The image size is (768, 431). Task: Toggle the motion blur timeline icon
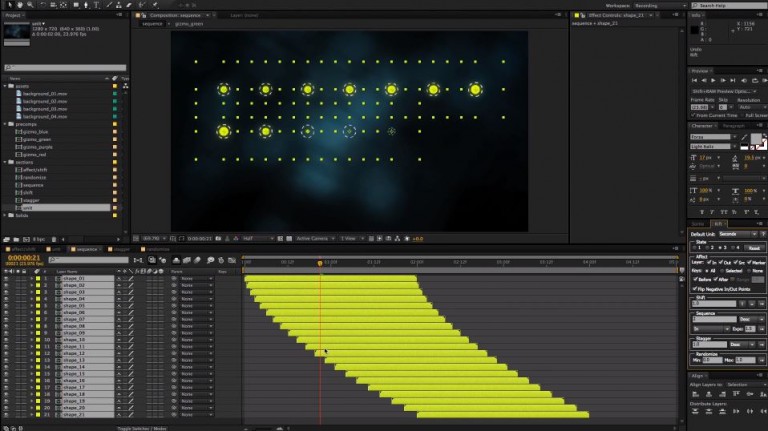tap(197, 260)
